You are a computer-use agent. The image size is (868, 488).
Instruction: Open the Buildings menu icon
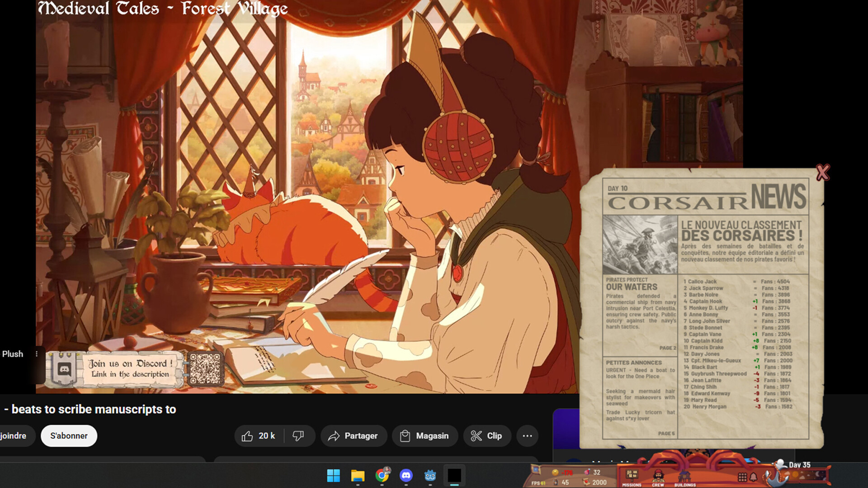pyautogui.click(x=685, y=474)
